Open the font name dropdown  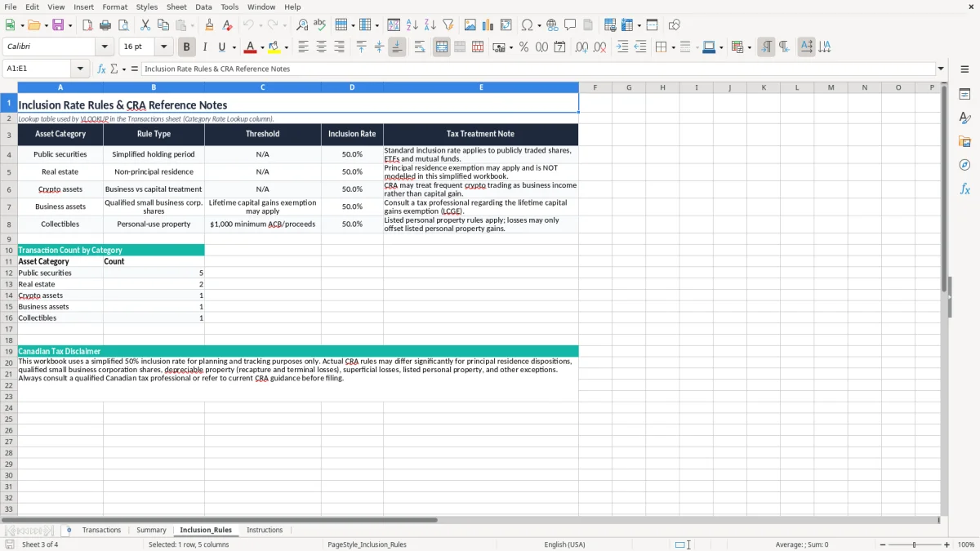(x=104, y=47)
